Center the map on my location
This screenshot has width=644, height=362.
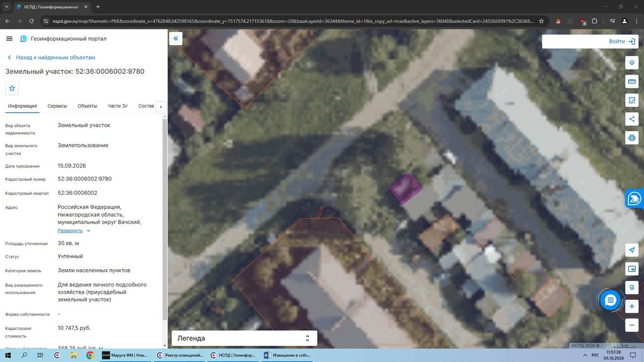click(632, 250)
